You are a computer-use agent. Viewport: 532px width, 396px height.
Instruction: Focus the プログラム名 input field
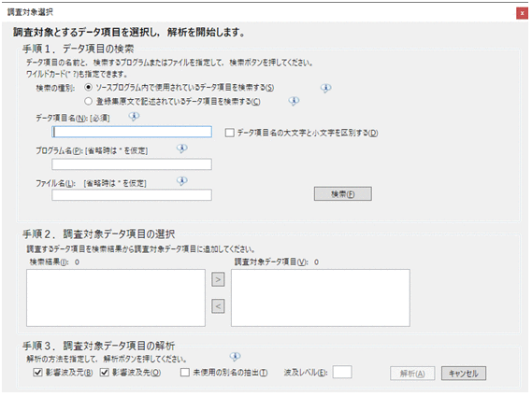(x=132, y=164)
